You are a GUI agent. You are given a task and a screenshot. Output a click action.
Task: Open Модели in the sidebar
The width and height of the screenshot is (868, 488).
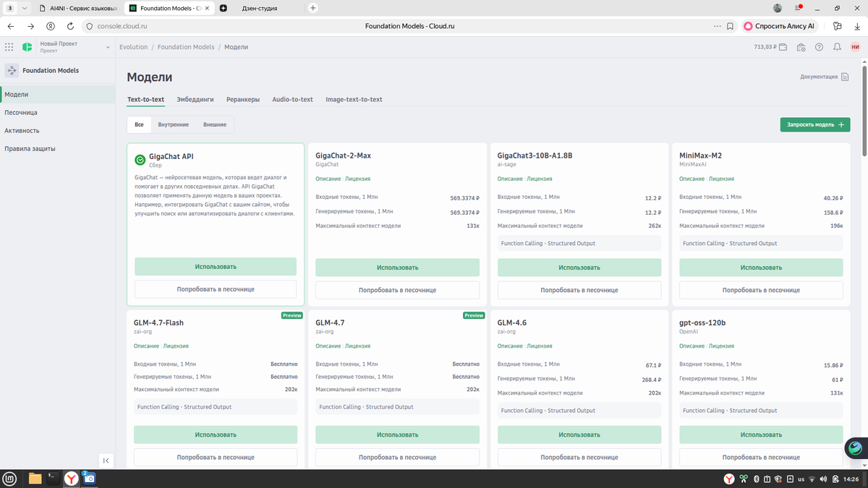coord(58,95)
